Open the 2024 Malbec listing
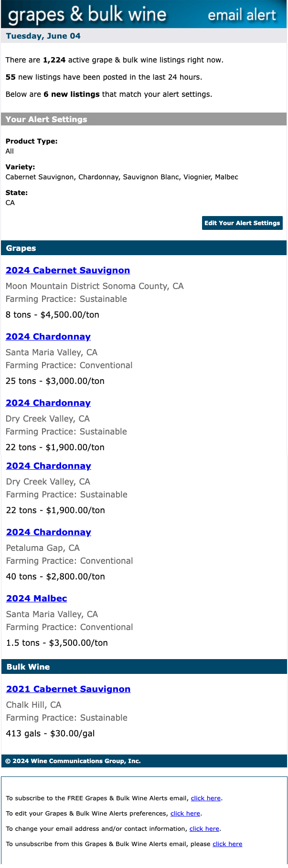This screenshot has width=288, height=868. pyautogui.click(x=37, y=599)
